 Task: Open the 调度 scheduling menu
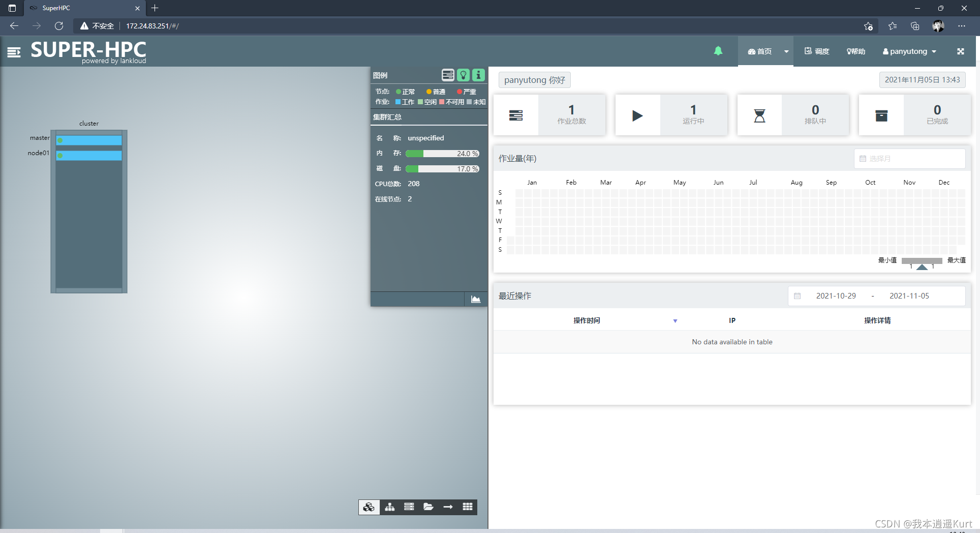click(817, 51)
